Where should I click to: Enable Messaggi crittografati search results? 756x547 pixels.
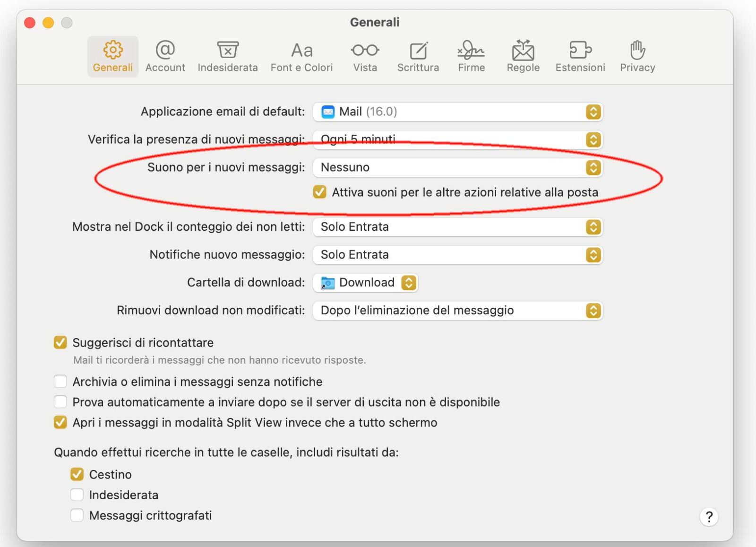[77, 515]
